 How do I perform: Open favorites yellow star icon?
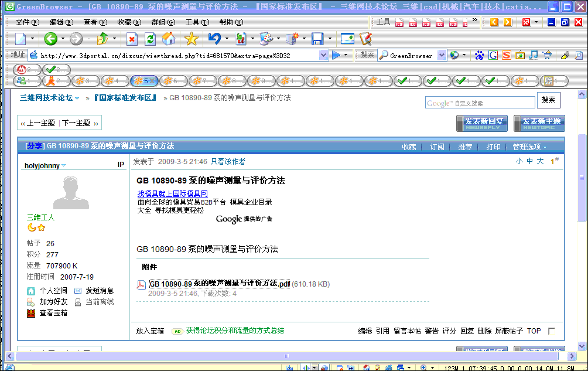tap(192, 39)
